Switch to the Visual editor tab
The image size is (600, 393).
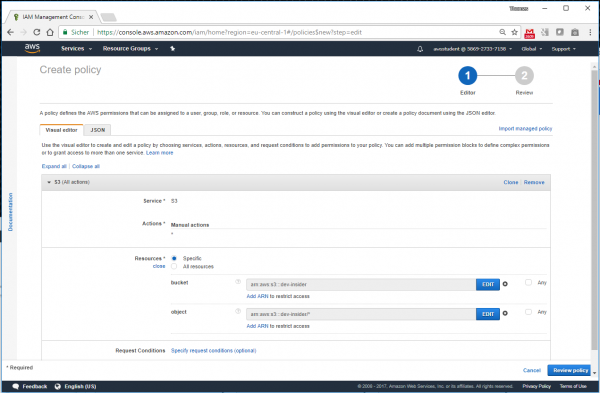[61, 130]
